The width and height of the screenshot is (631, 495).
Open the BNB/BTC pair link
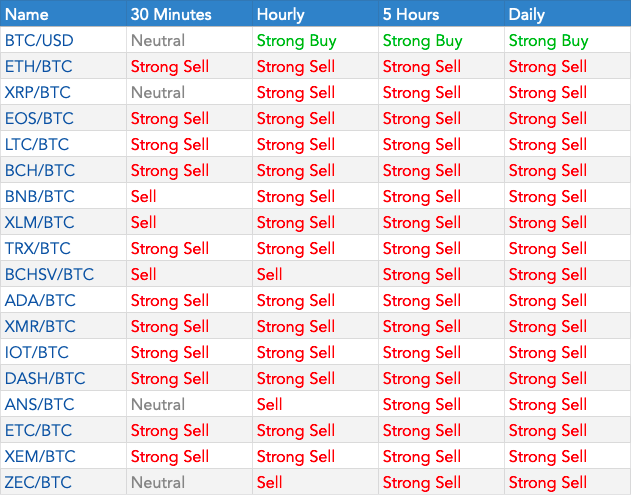[x=39, y=197]
